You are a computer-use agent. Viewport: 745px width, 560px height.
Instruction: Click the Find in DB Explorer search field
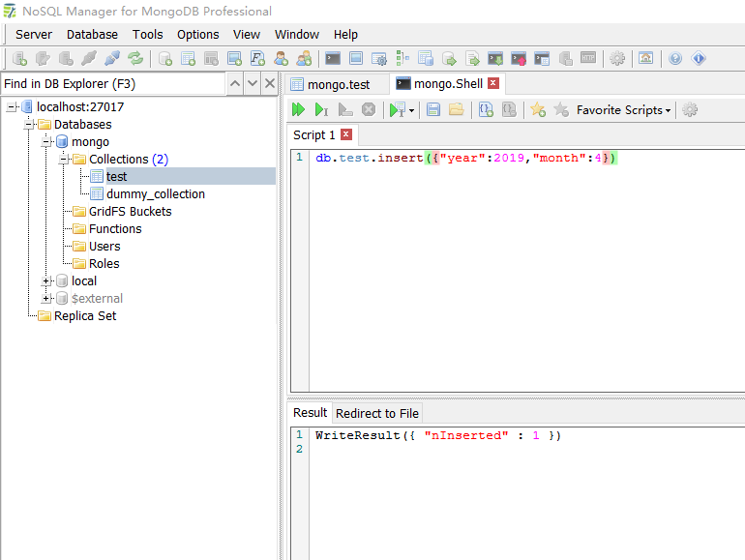113,84
